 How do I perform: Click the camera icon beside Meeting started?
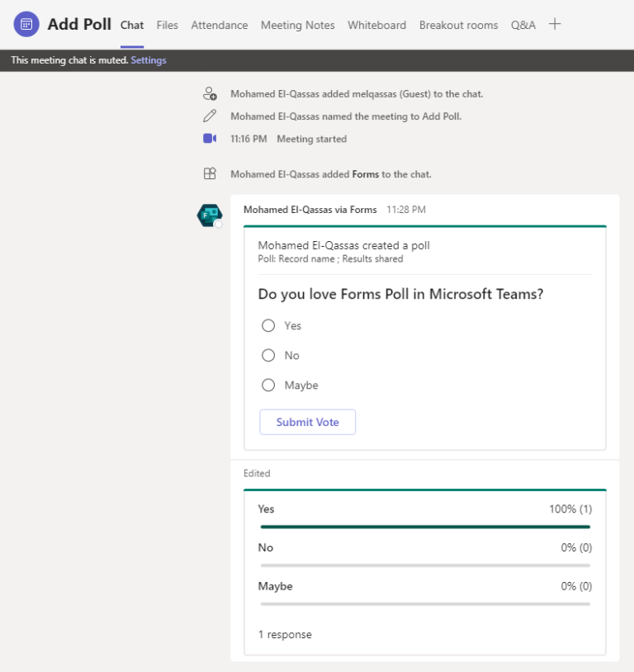(210, 138)
